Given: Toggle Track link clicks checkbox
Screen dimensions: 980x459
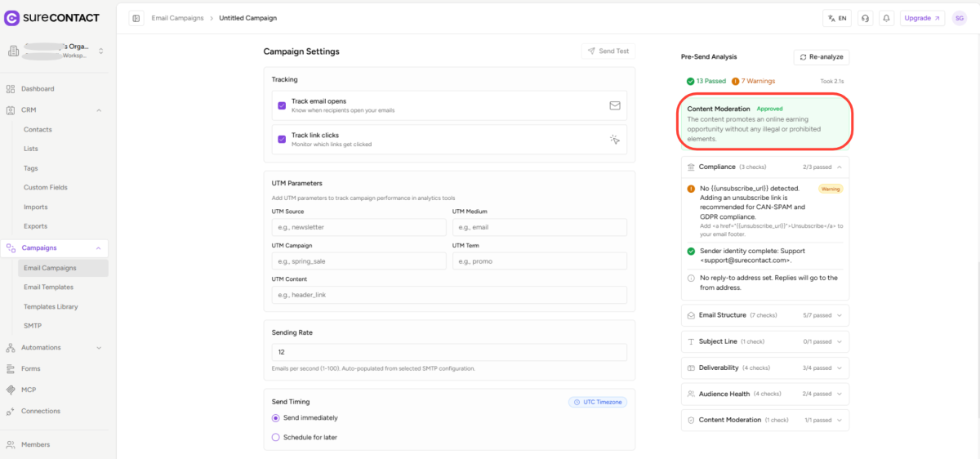Looking at the screenshot, I should point(282,139).
